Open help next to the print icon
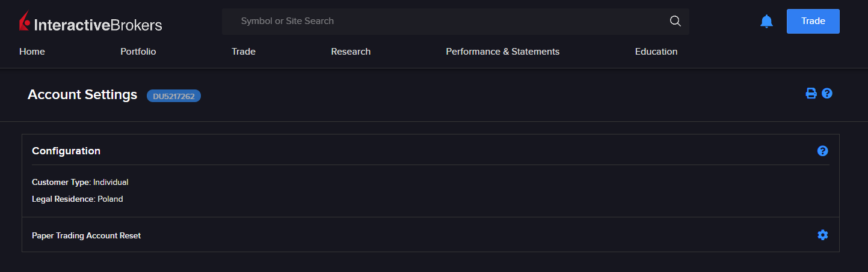868x272 pixels. pyautogui.click(x=827, y=93)
